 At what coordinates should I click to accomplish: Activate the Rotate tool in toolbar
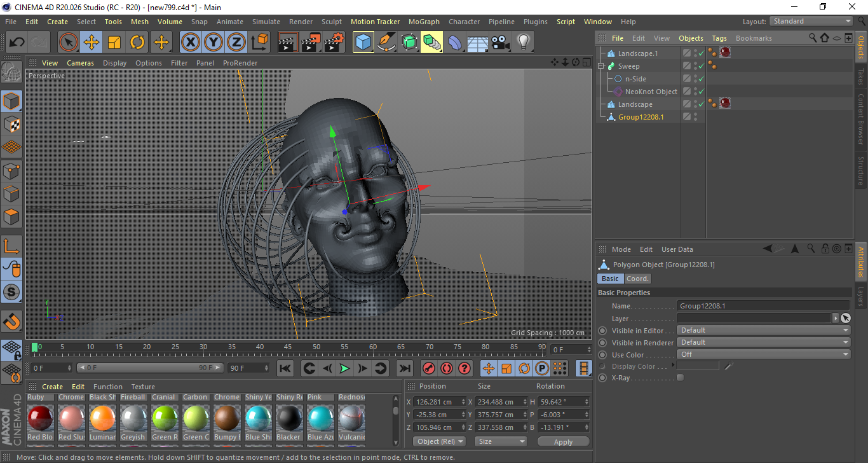(x=137, y=43)
